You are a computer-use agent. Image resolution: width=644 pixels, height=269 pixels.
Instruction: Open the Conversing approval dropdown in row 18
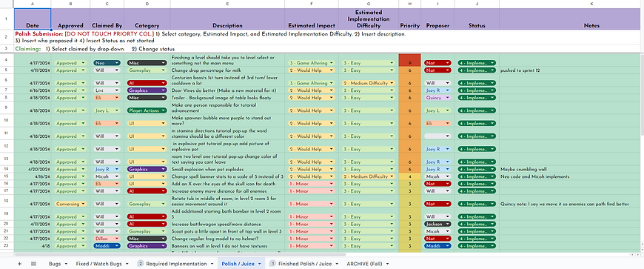click(70, 204)
